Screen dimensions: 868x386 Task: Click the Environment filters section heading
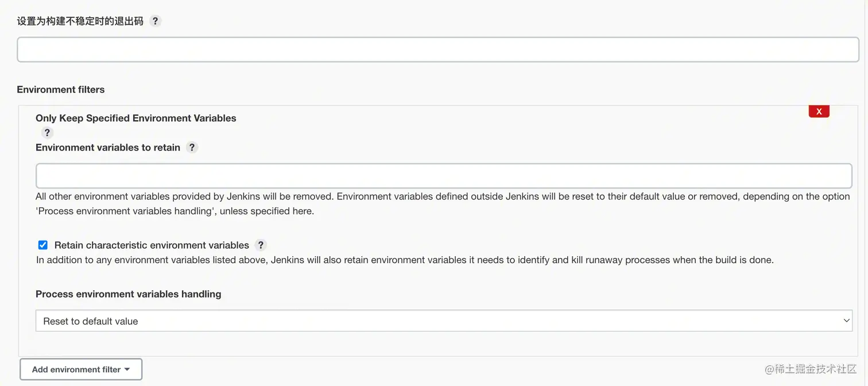point(61,90)
